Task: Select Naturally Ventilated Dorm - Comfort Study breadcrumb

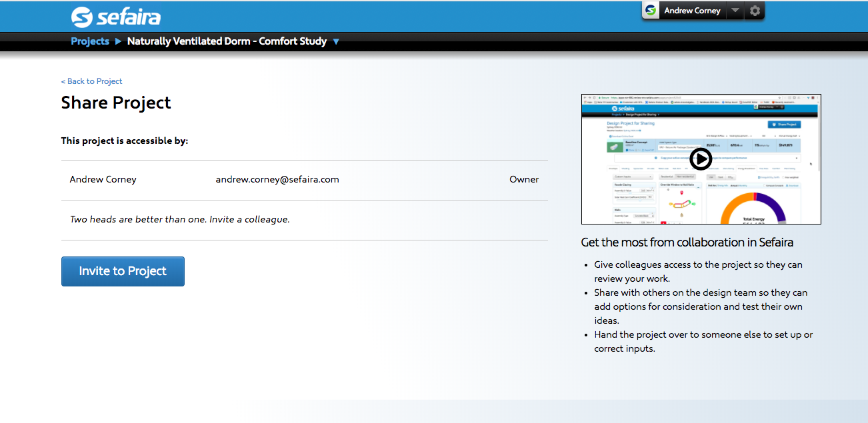Action: pyautogui.click(x=227, y=41)
